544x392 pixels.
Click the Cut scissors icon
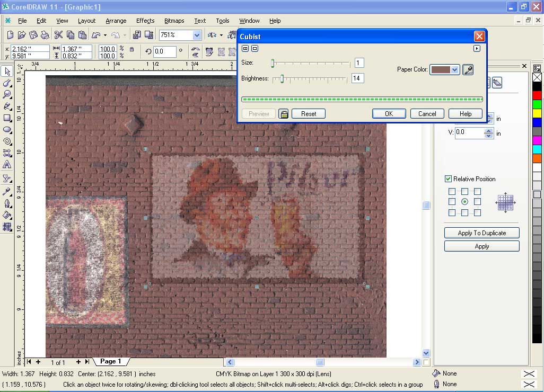pyautogui.click(x=58, y=35)
